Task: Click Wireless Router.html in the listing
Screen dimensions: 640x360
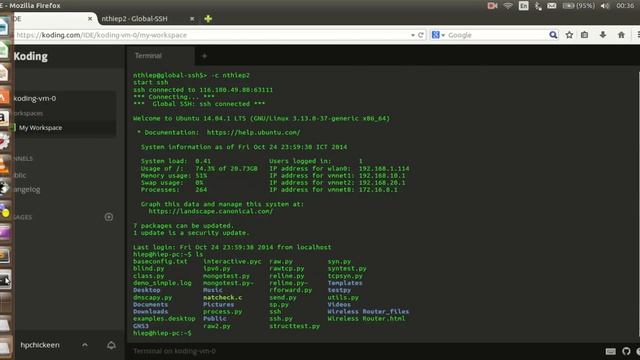Action: (366, 319)
